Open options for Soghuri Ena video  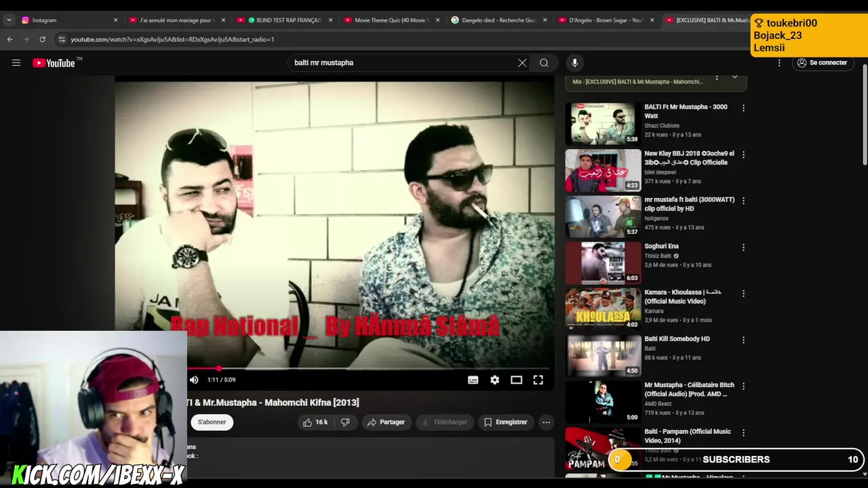click(x=743, y=247)
